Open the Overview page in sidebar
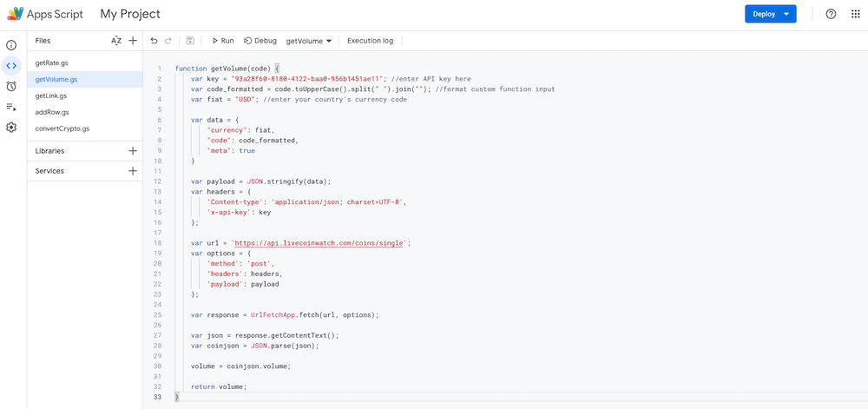The image size is (868, 409). coord(11,44)
